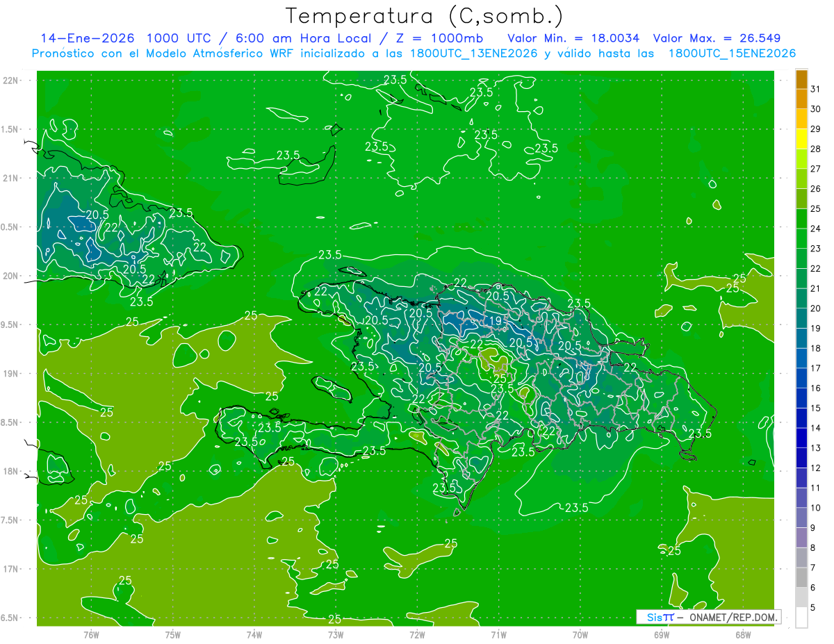Click 'Valor Max. = 26.549' readout
834x644 pixels.
(x=717, y=38)
